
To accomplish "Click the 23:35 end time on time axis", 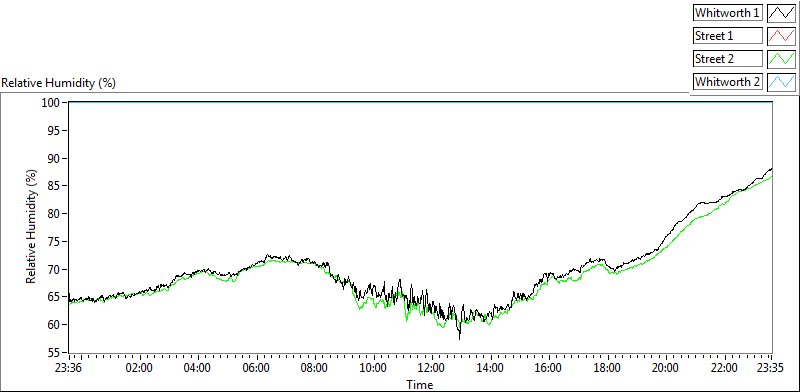I will (771, 368).
